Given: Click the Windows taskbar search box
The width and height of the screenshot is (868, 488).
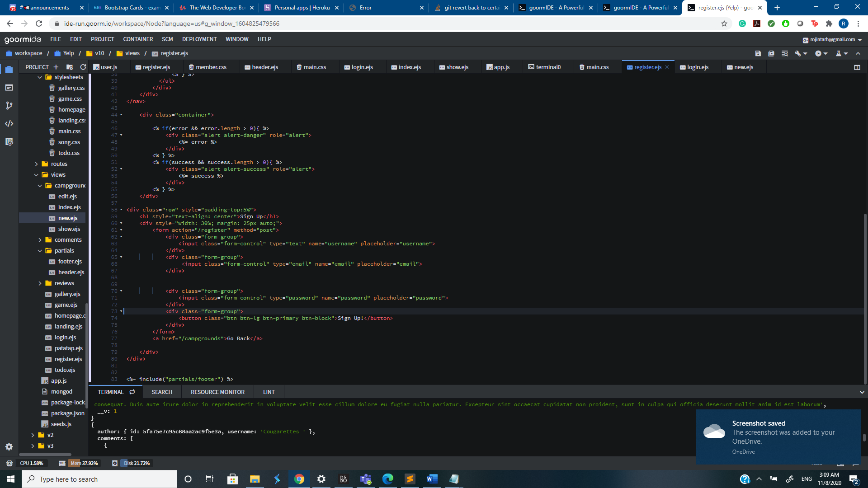Looking at the screenshot, I should (x=99, y=479).
